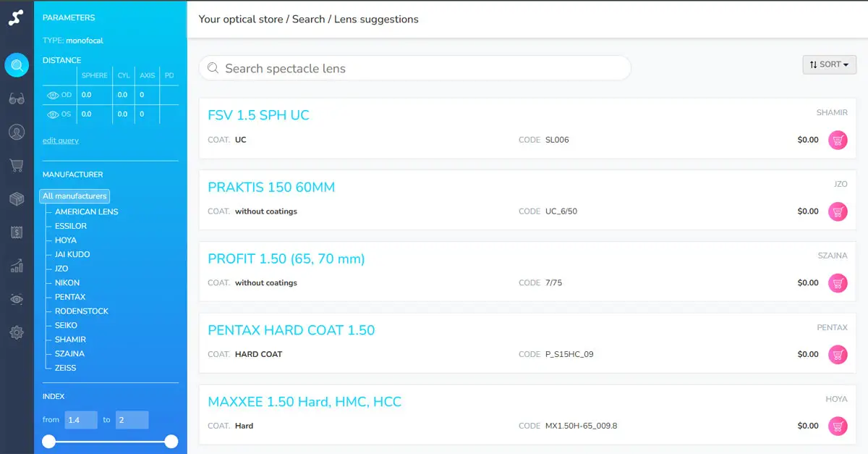Click the app logo icon
Screen dimensions: 868x454
17,17
